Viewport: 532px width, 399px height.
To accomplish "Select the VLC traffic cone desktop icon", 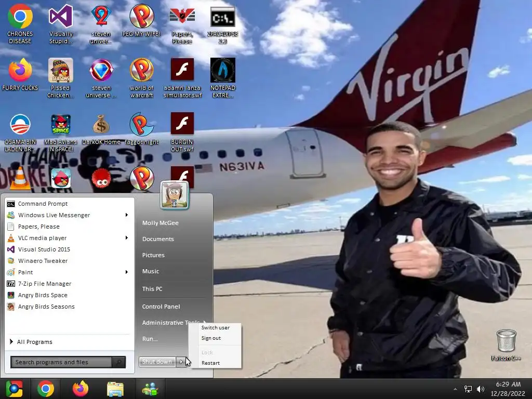I will 20,179.
